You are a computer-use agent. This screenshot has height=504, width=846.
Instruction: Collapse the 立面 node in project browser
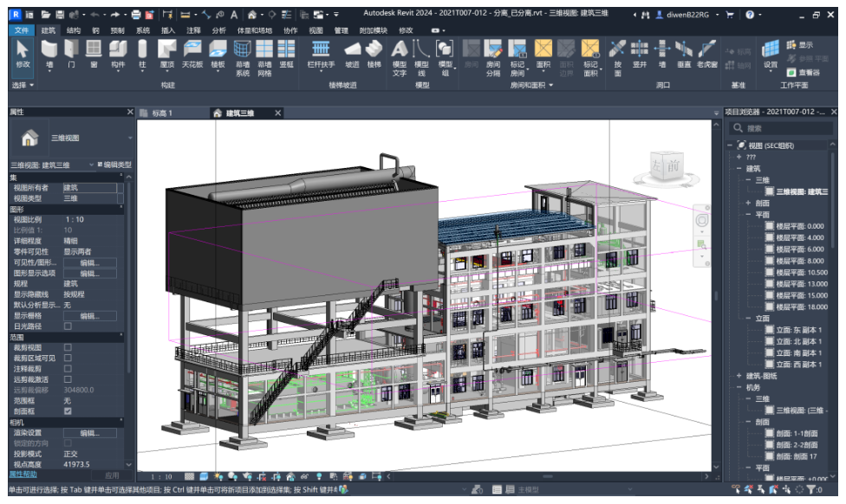click(x=749, y=318)
